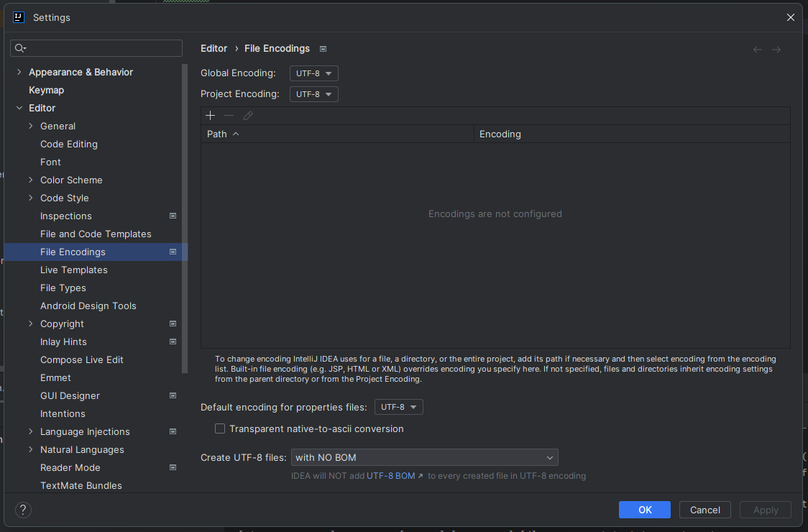
Task: Expand the Color Scheme node
Action: (31, 180)
